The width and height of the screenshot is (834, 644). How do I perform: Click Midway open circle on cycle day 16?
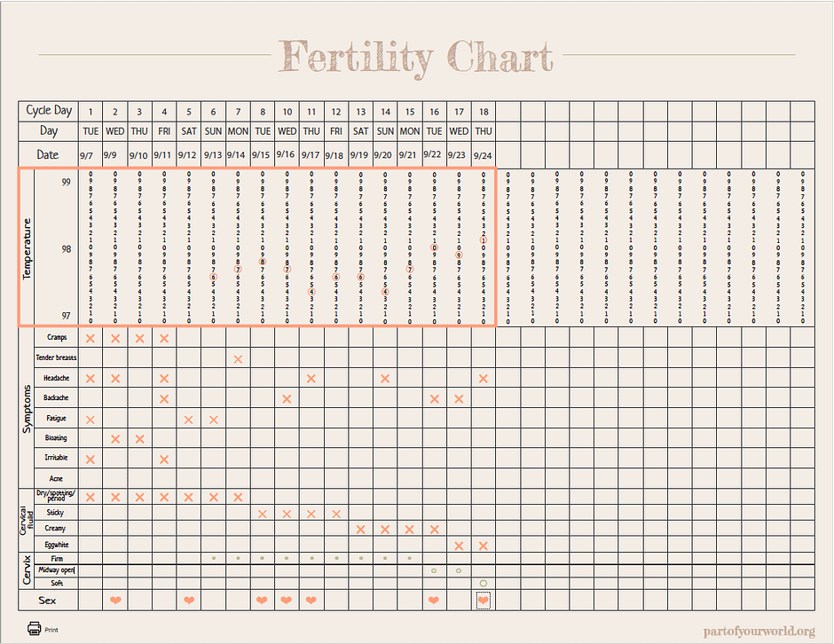pyautogui.click(x=434, y=570)
